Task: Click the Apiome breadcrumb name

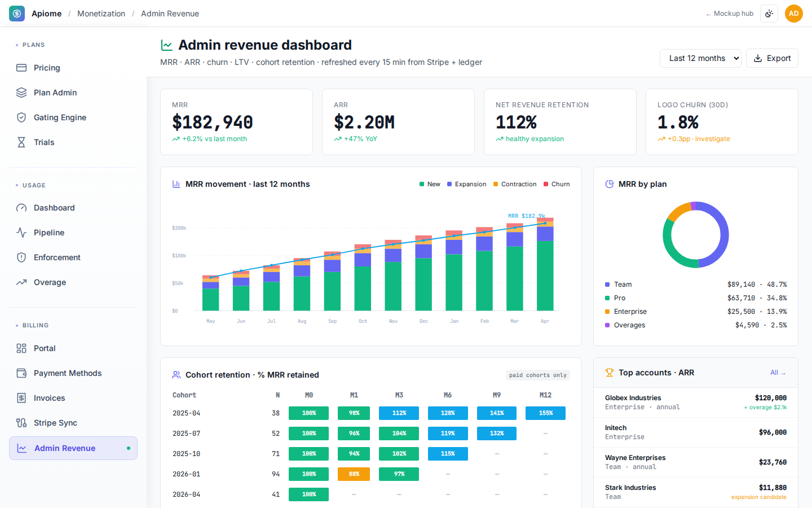Action: pyautogui.click(x=46, y=14)
